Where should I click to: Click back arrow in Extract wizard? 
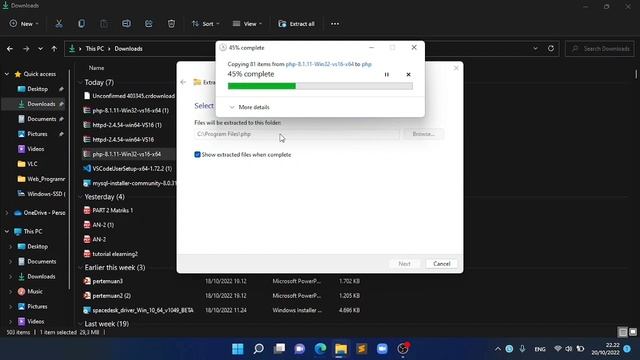(183, 82)
